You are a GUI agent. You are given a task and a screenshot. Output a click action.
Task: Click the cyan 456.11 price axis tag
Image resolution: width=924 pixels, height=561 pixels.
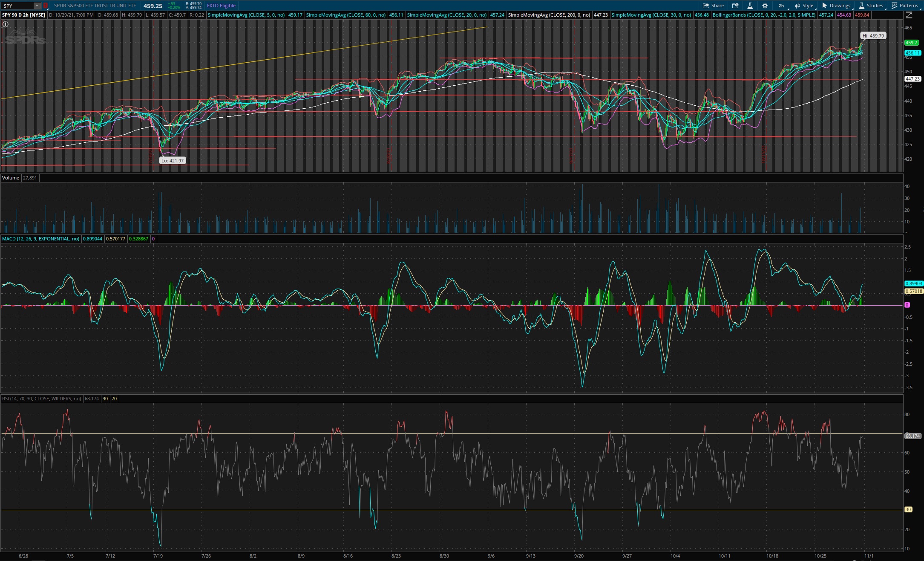(x=912, y=53)
